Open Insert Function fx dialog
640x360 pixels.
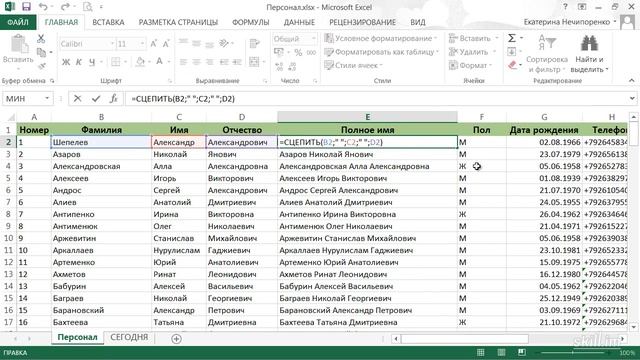(113, 98)
